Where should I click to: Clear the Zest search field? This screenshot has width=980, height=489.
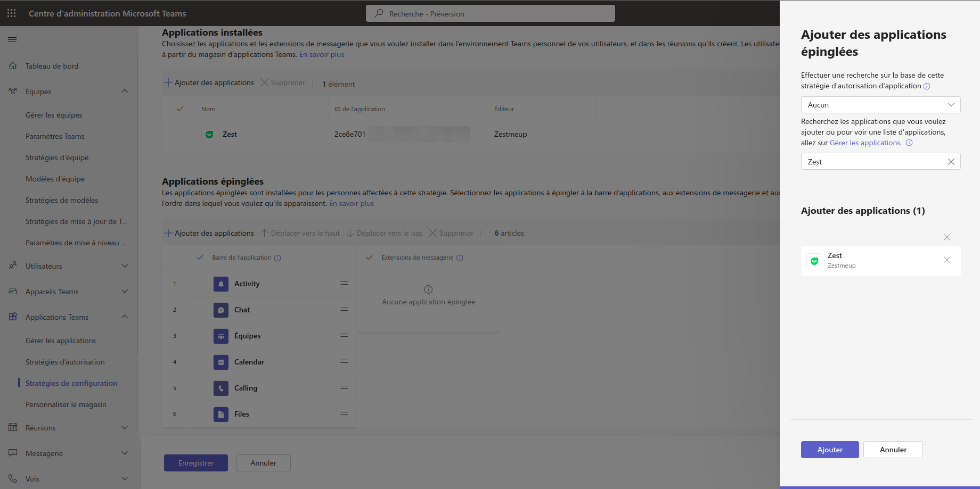[x=951, y=162]
